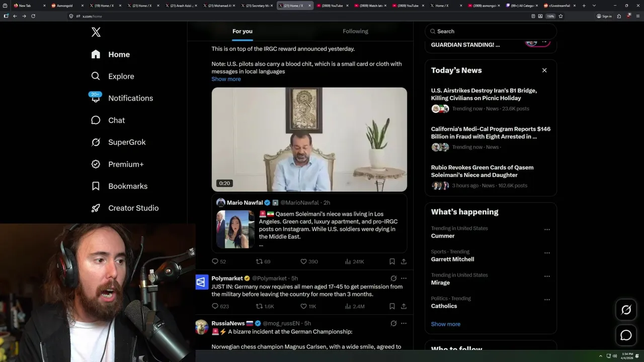Click the Search input field

(x=491, y=31)
